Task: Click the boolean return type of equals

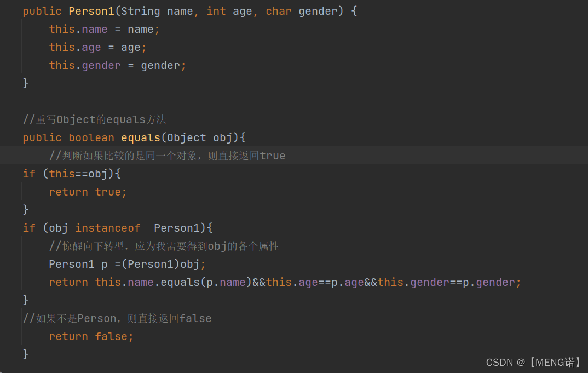Action: (91, 137)
